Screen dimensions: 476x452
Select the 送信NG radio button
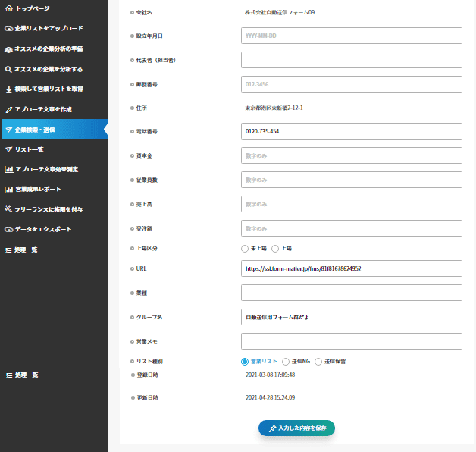286,362
